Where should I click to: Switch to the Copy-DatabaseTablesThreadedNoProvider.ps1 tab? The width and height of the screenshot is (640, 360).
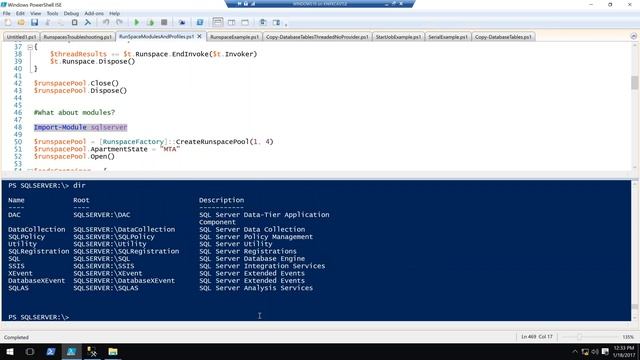(317, 37)
